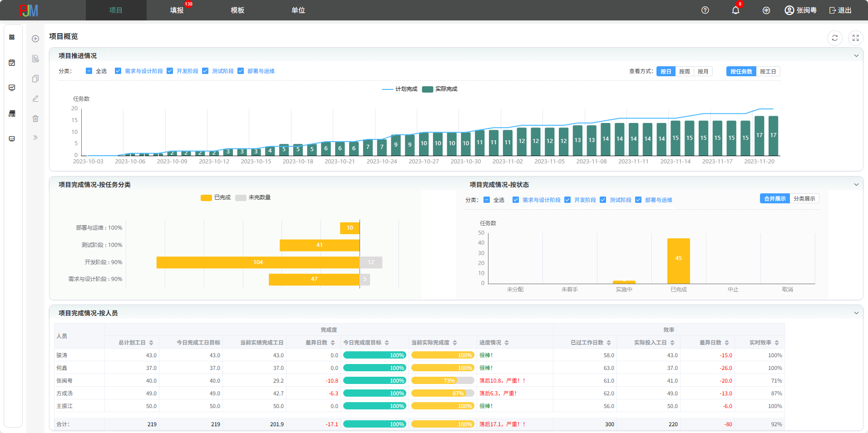Expand the sidebar with double chevron
Screen dimensions: 868x433
(35, 138)
